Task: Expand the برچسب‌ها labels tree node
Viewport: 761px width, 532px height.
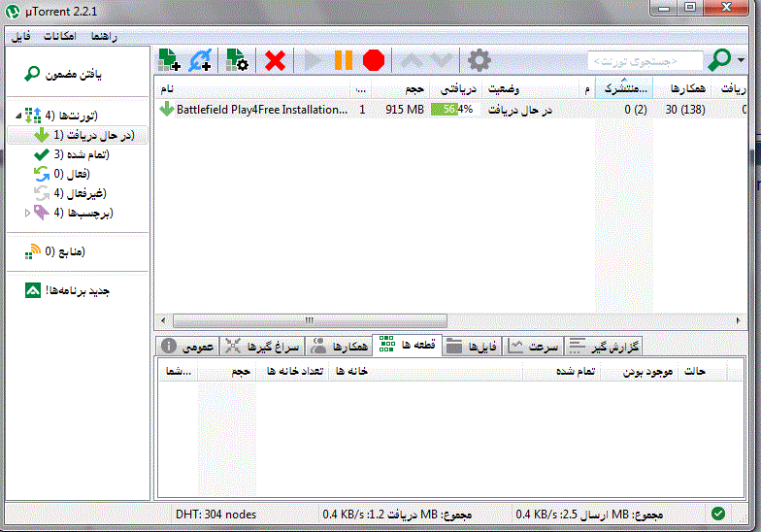Action: tap(26, 213)
